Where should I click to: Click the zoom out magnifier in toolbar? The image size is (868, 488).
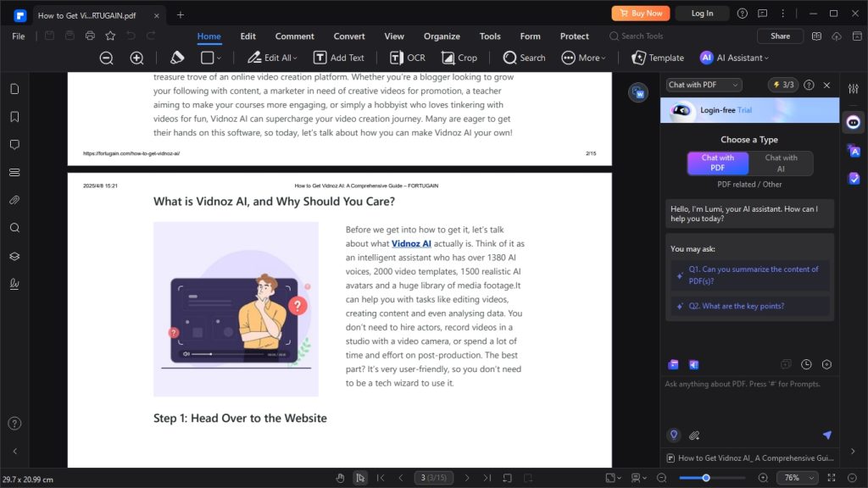[x=106, y=58]
